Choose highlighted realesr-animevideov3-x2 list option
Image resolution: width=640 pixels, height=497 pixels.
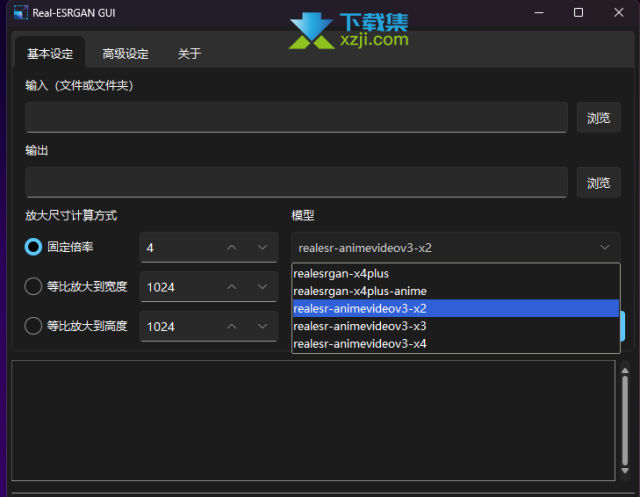coord(456,308)
